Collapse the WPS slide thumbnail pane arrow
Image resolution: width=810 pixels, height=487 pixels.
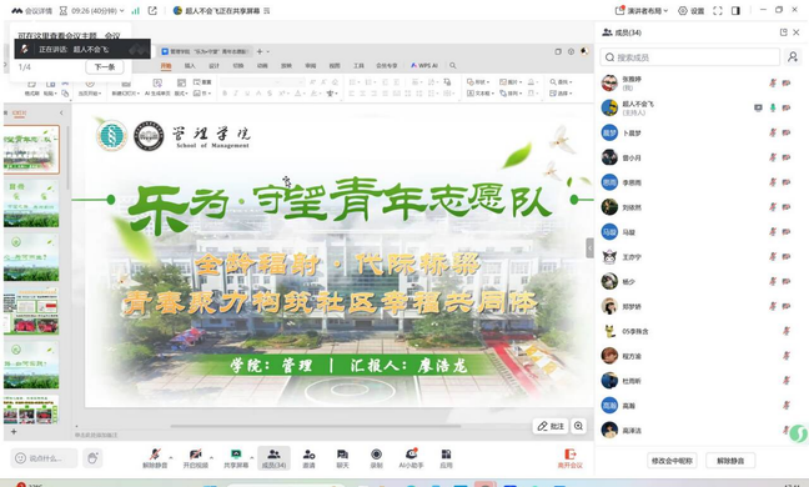click(61, 113)
